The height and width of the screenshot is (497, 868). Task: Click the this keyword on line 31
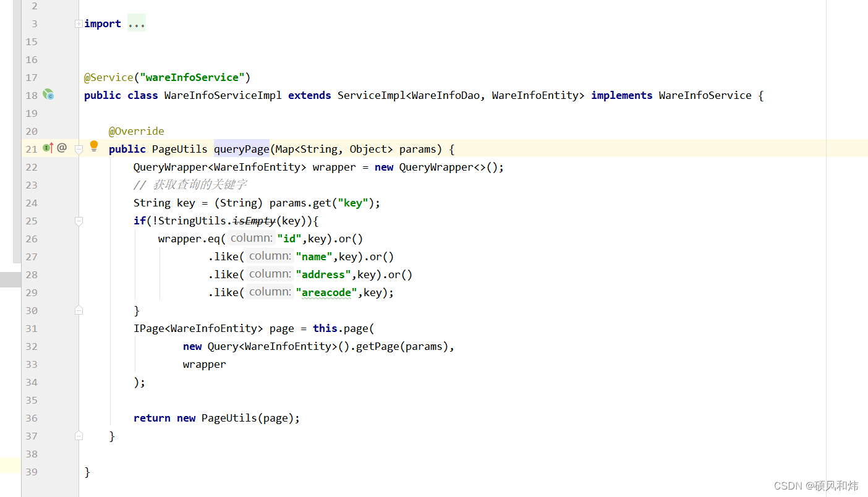325,328
